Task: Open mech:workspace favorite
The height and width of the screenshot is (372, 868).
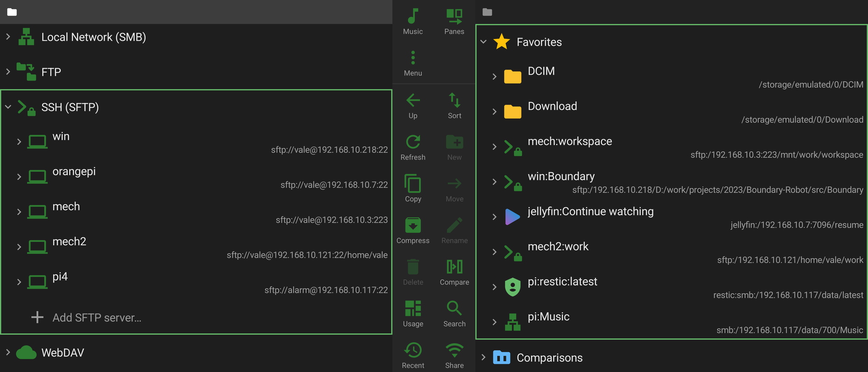Action: [x=672, y=147]
